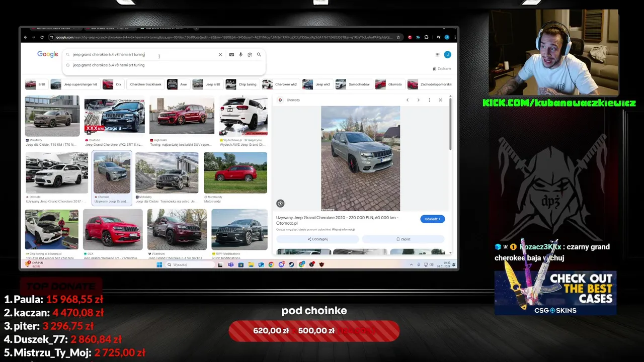Image resolution: width=644 pixels, height=362 pixels.
Task: Open the browser extensions puzzle icon
Action: tap(426, 37)
